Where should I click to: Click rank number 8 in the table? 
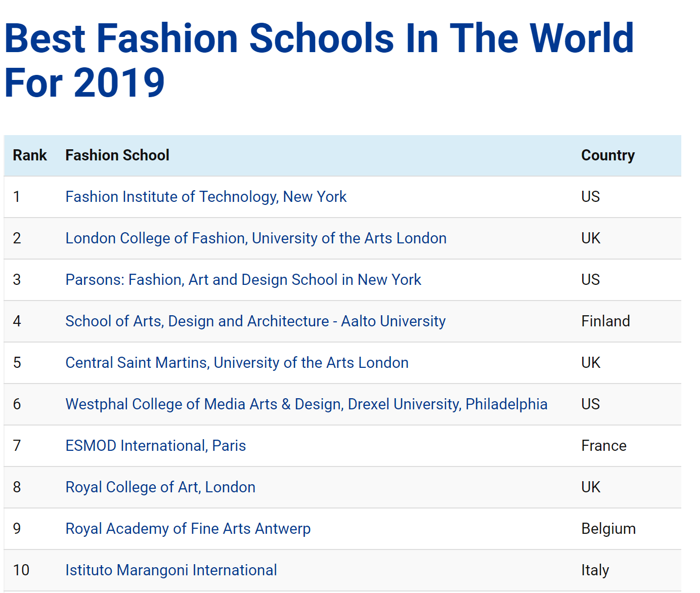[17, 487]
